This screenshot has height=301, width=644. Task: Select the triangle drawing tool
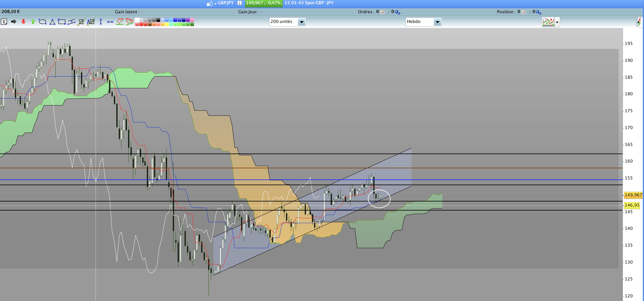coord(52,22)
